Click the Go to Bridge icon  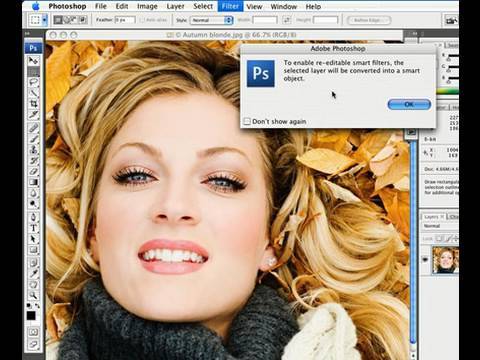[451, 20]
